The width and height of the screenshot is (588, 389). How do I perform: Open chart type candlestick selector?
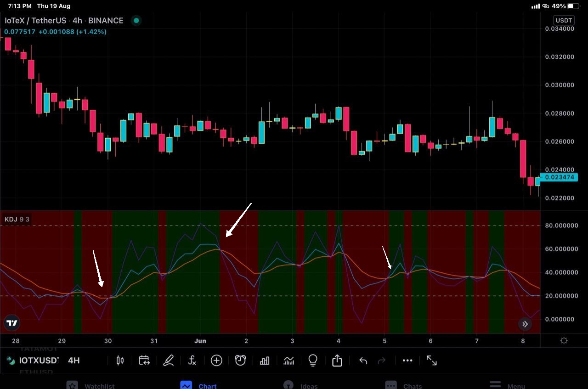120,361
